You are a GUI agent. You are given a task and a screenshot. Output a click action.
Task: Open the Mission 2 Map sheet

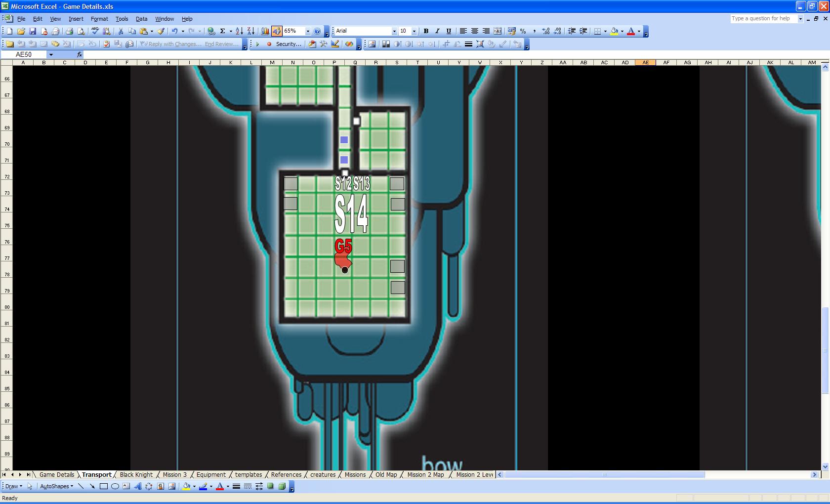(426, 475)
